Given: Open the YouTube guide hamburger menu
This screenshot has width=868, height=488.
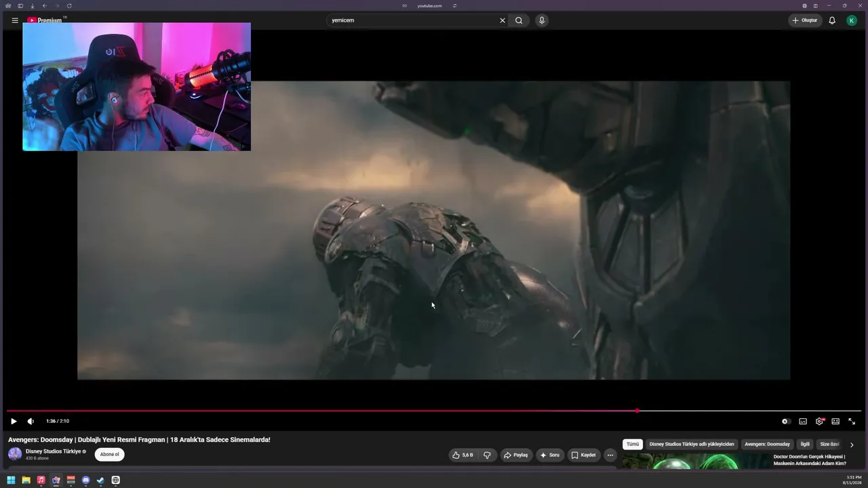Looking at the screenshot, I should click(15, 20).
